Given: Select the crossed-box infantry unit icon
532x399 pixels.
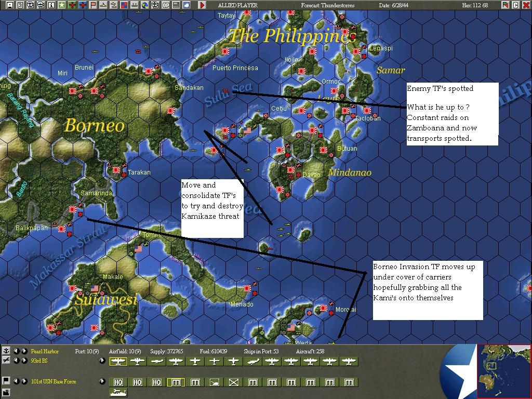Looking at the screenshot, I should tap(233, 382).
